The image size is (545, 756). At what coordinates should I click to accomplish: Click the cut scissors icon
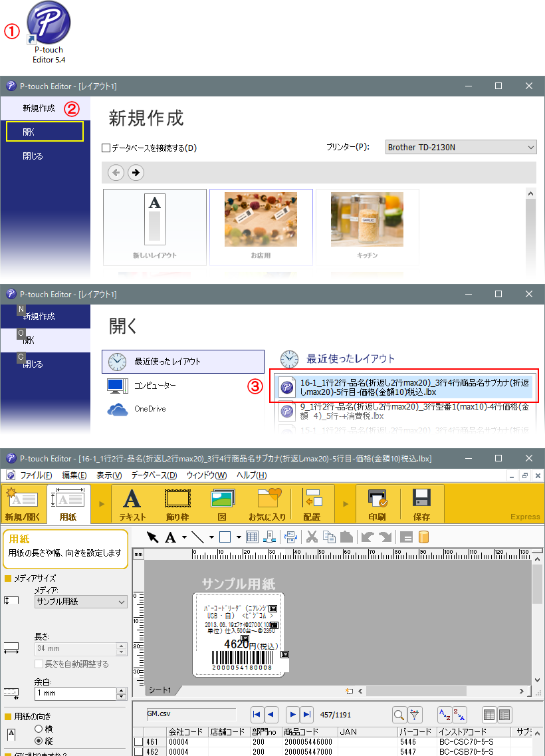point(312,537)
